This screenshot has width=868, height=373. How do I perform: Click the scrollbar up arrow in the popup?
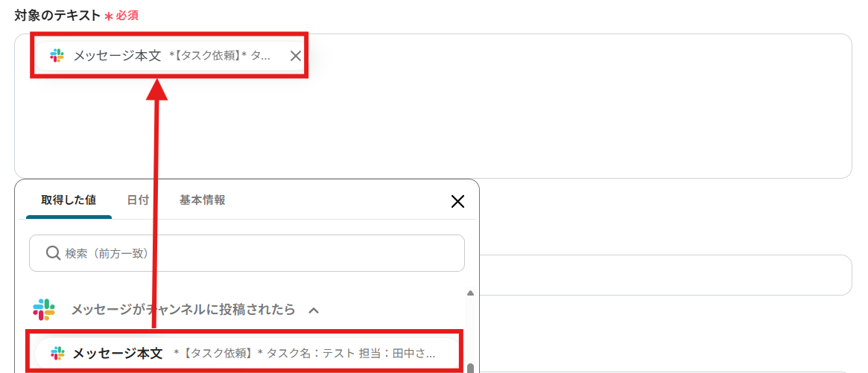click(470, 293)
